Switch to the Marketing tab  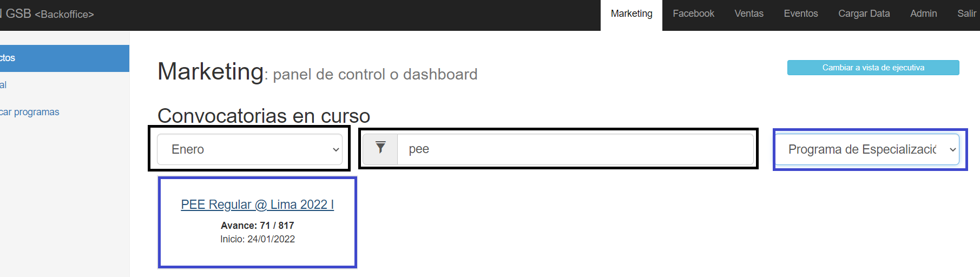632,14
